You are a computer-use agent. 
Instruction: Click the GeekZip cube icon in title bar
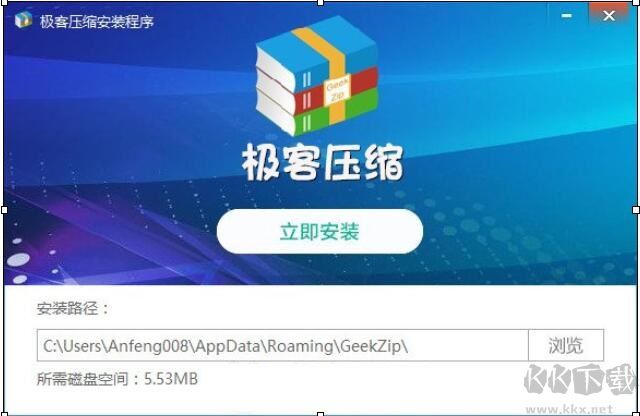click(23, 20)
